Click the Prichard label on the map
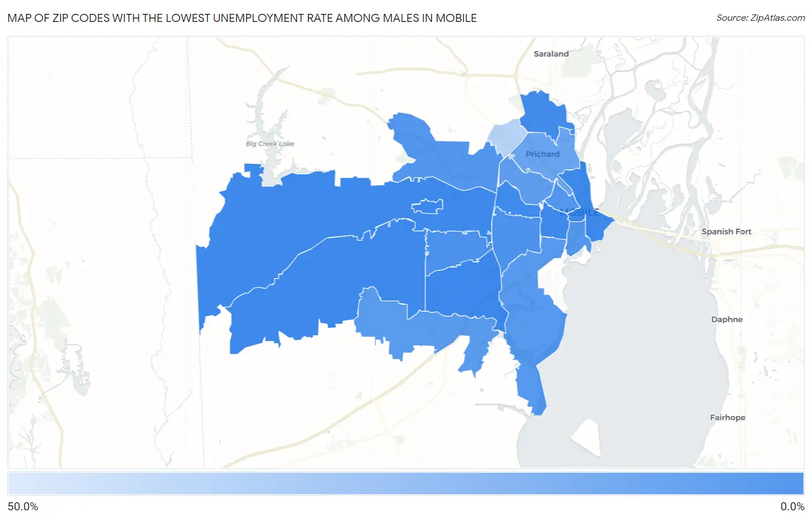This screenshot has height=519, width=812. click(542, 154)
